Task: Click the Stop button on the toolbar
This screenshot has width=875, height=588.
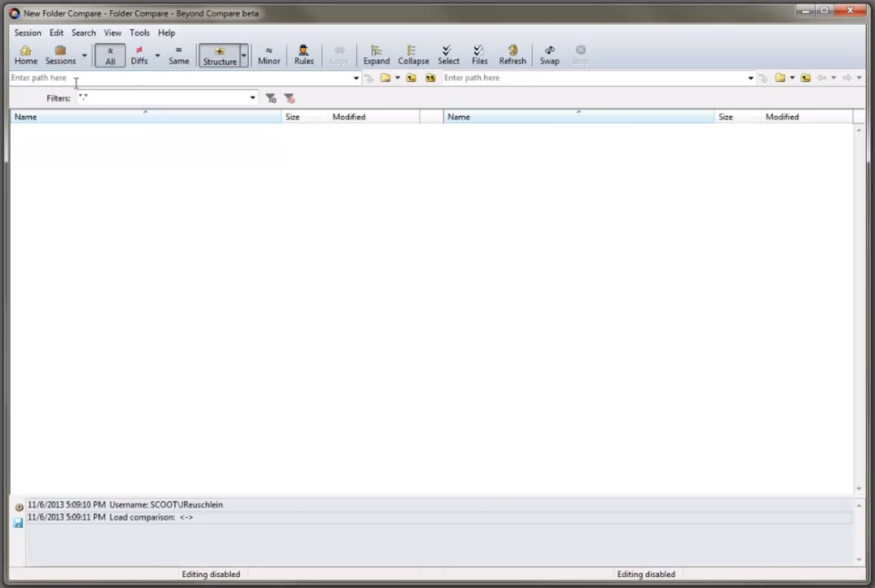Action: 581,53
